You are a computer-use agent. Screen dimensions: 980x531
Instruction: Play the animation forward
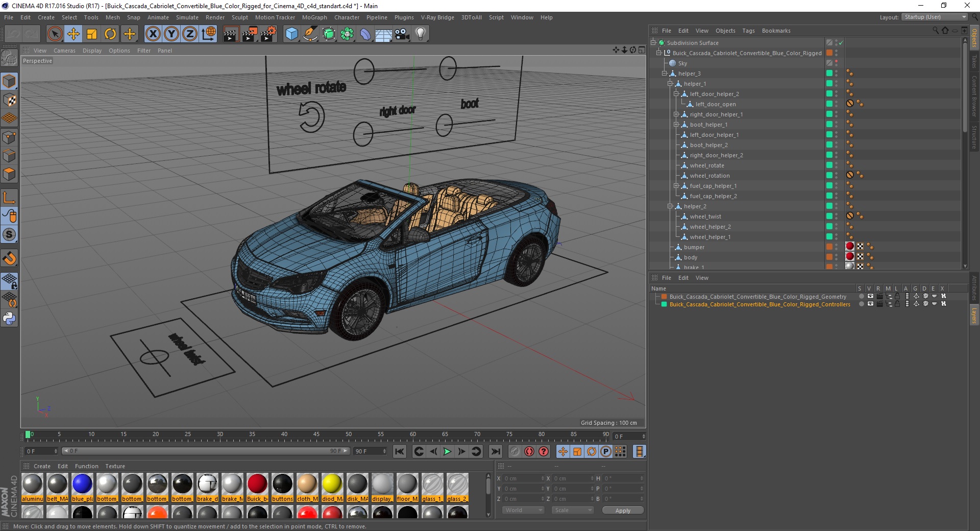click(x=447, y=451)
